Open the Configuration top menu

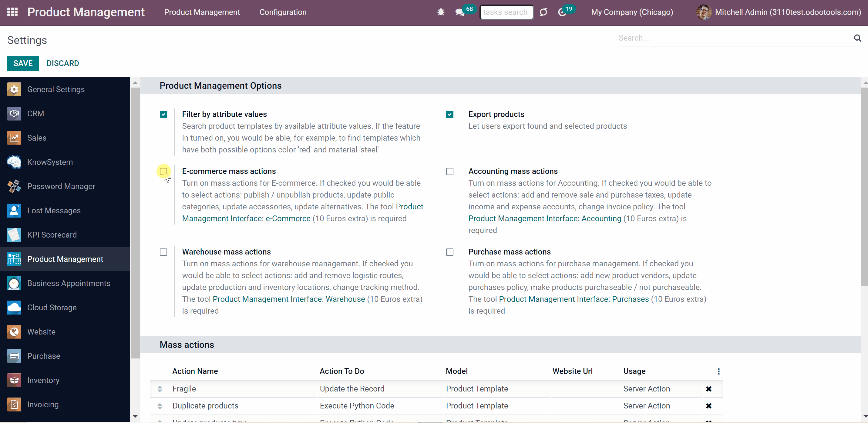(x=283, y=12)
